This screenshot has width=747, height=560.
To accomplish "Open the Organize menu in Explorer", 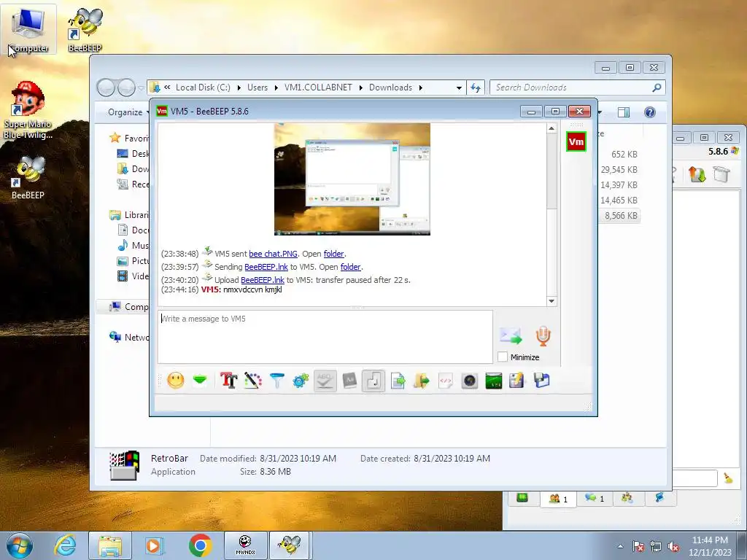I will click(128, 112).
